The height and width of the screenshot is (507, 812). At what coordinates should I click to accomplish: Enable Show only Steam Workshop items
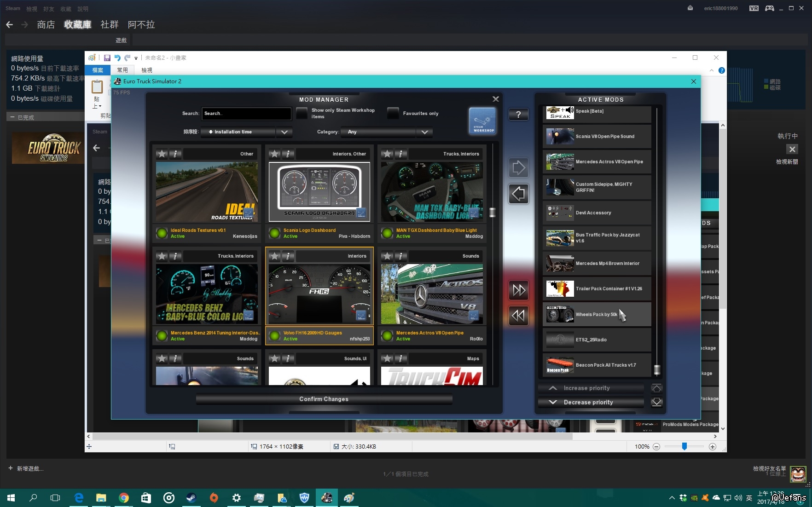[302, 113]
